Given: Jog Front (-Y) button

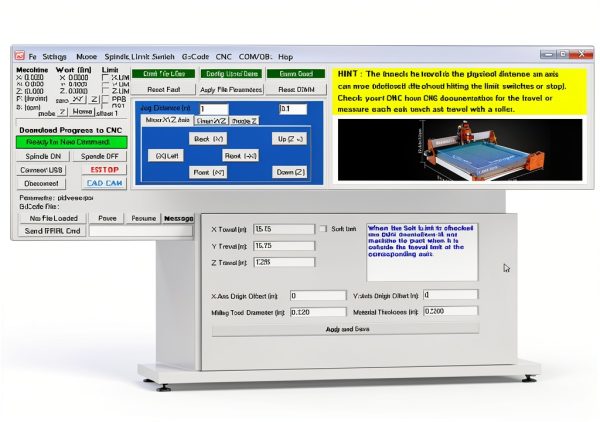Looking at the screenshot, I should pos(208,172).
